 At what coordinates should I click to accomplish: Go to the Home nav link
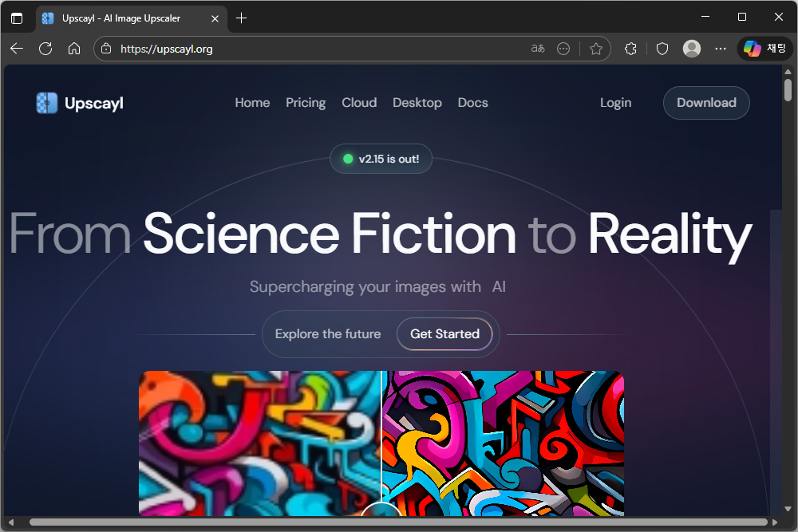click(x=252, y=103)
